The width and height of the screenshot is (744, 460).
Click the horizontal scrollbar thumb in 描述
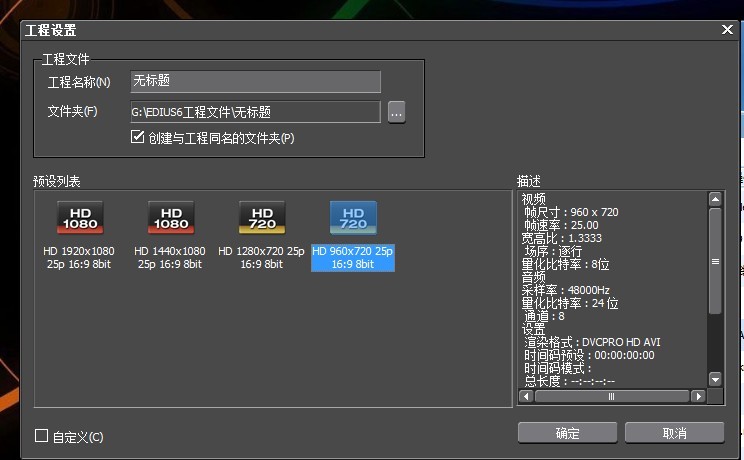612,396
